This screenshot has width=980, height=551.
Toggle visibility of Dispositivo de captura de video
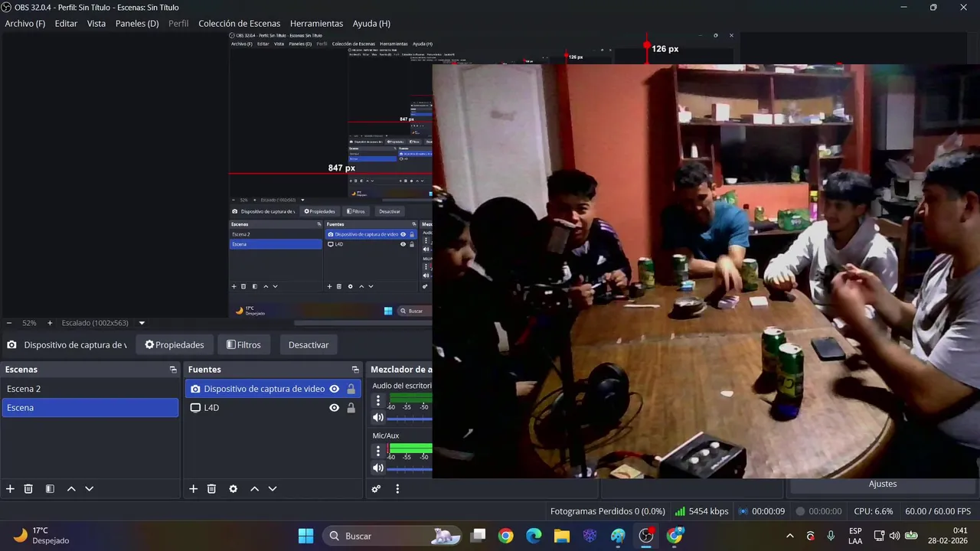click(334, 389)
